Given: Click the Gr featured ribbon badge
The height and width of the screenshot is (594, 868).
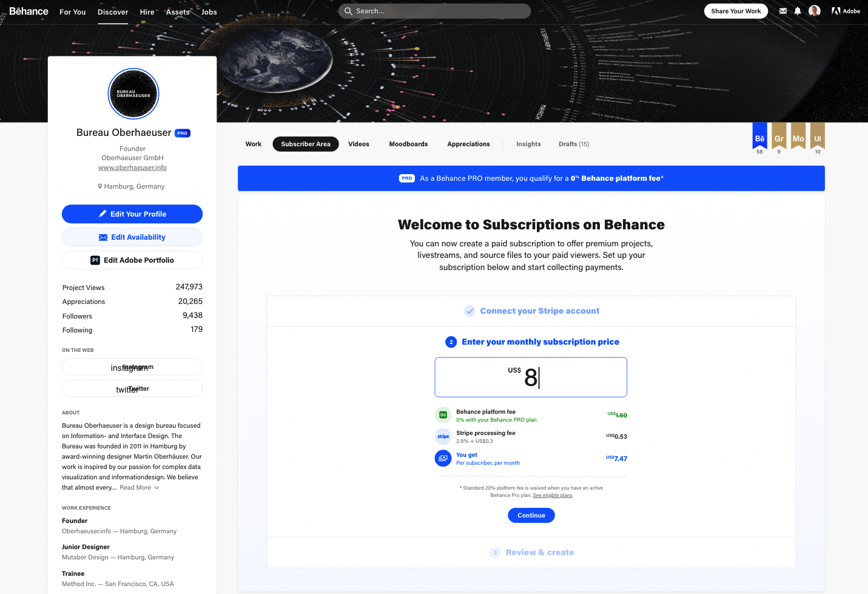Looking at the screenshot, I should click(779, 136).
